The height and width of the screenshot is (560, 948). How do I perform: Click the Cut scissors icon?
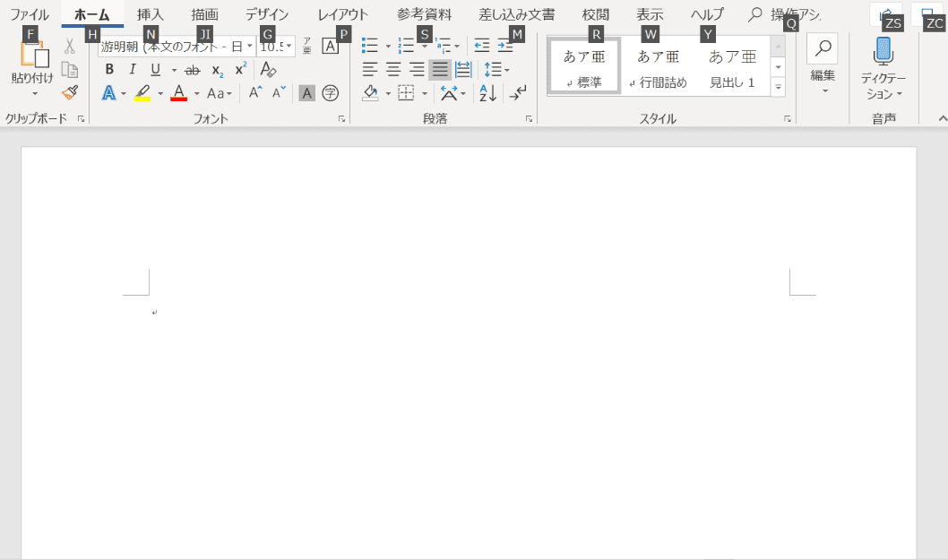click(x=70, y=47)
